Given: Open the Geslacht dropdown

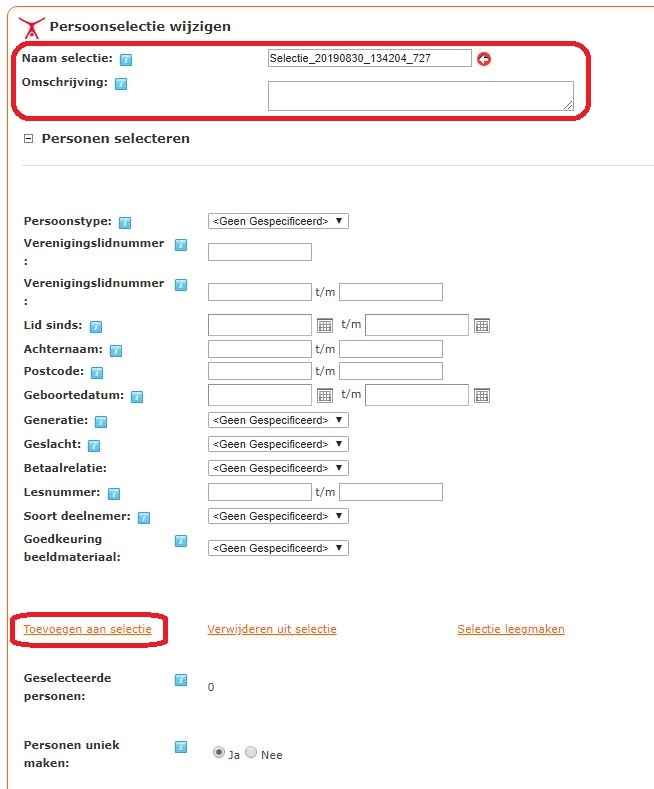Looking at the screenshot, I should point(278,444).
